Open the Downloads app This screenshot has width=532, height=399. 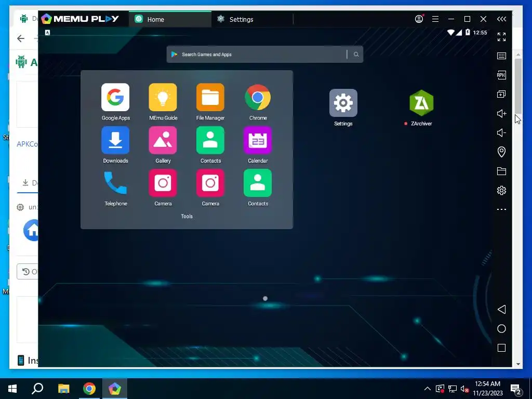(x=115, y=140)
